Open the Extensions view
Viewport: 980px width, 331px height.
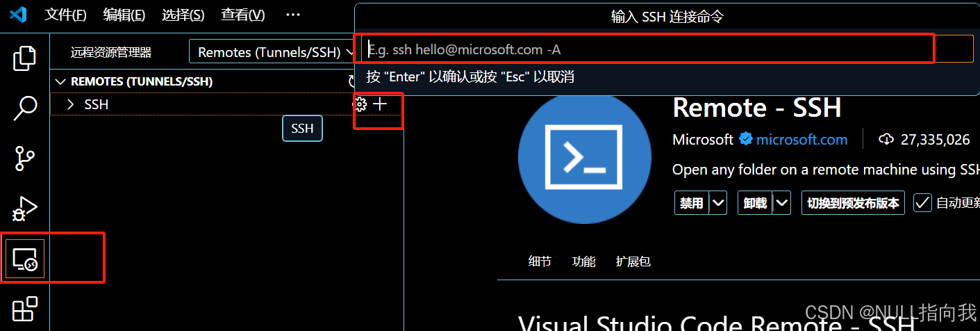(x=25, y=308)
